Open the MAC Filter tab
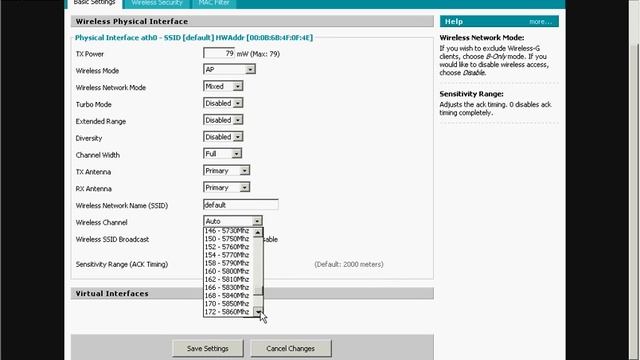640x360 pixels. click(214, 3)
